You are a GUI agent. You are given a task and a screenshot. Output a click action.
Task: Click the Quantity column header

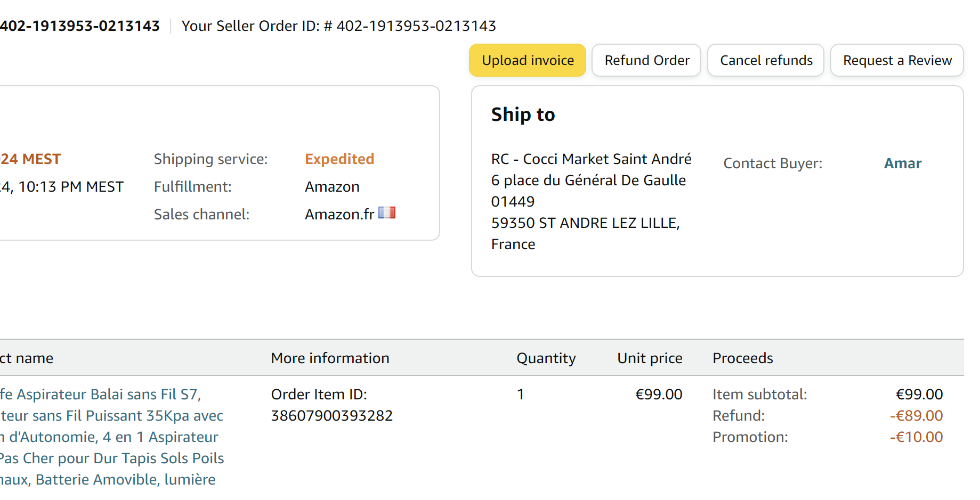546,358
